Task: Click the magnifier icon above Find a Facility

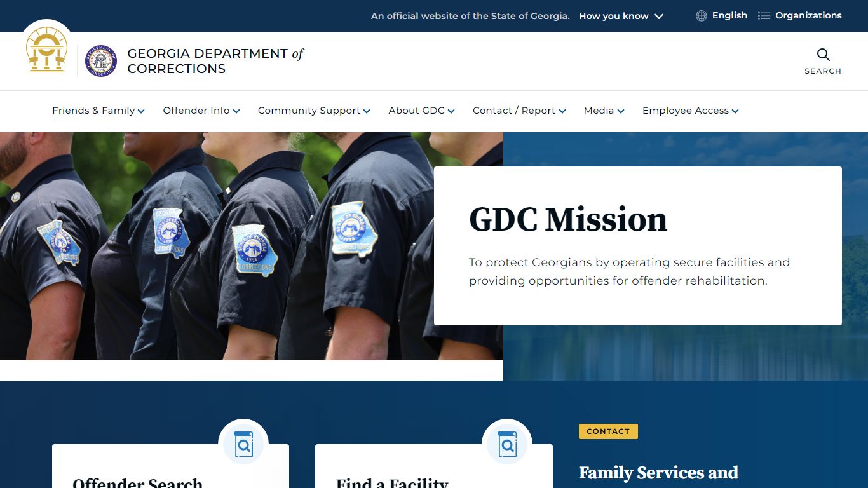Action: click(x=506, y=444)
